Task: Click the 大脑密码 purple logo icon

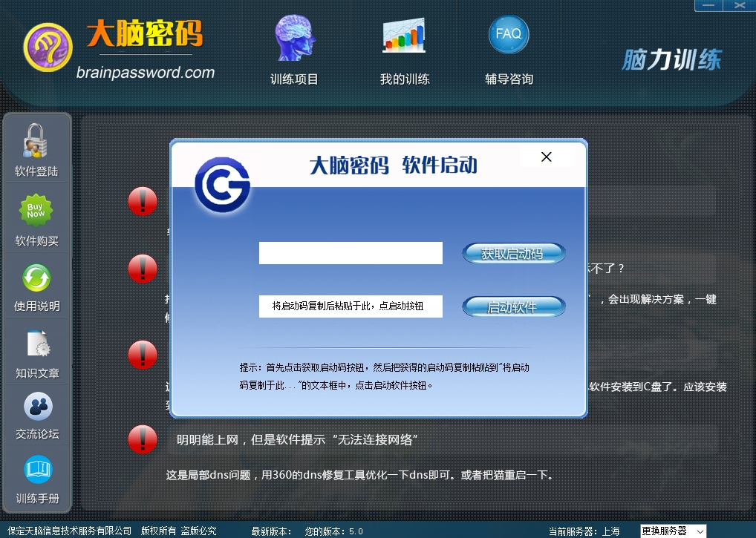Action: pyautogui.click(x=48, y=47)
